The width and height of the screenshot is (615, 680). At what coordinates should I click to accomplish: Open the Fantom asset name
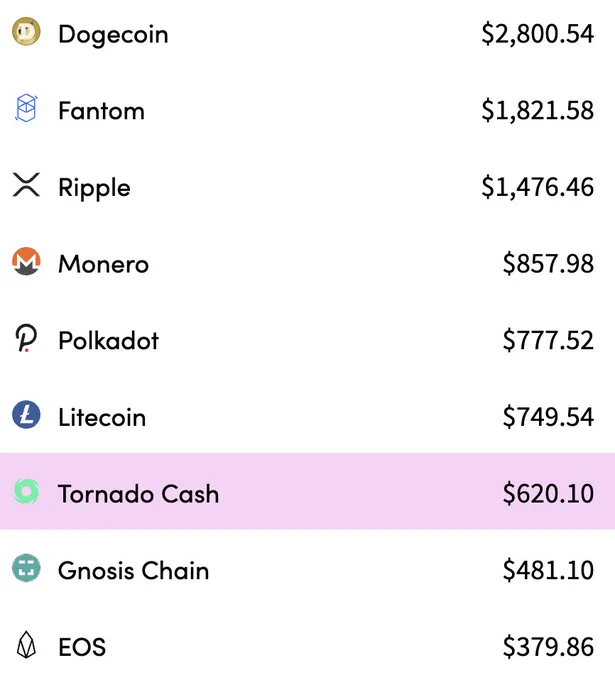tap(101, 111)
